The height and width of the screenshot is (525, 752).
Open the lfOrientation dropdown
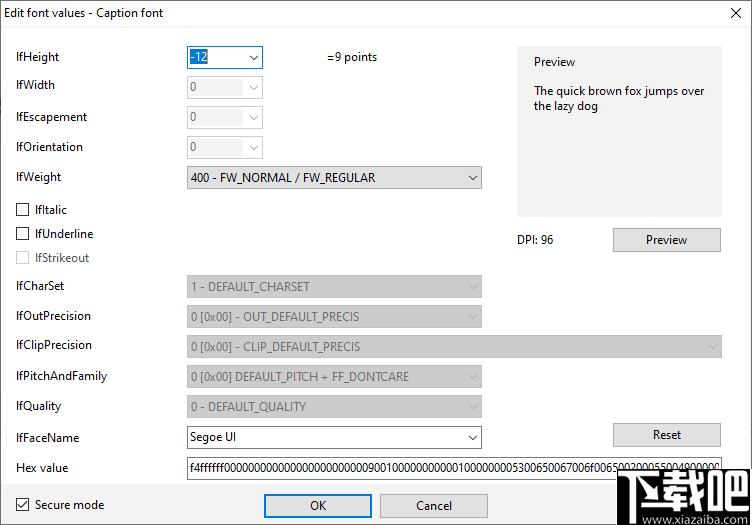(x=254, y=147)
